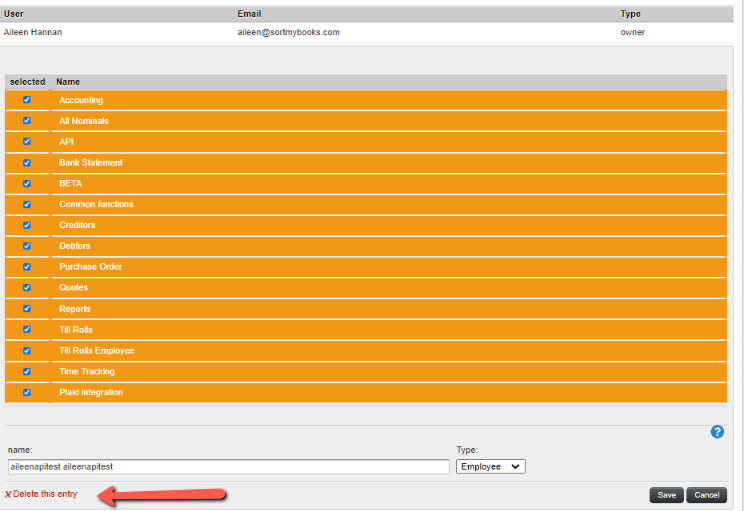Disable the Plaid integration checkbox

(27, 392)
